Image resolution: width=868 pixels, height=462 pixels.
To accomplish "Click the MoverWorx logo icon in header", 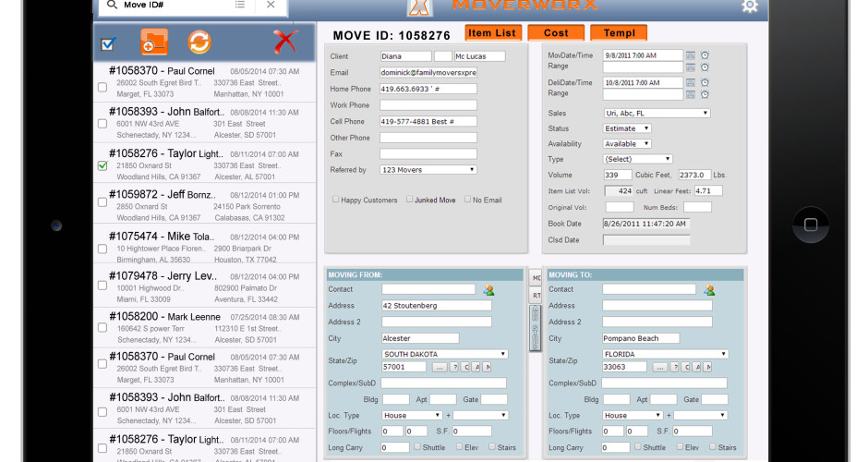I will point(419,6).
